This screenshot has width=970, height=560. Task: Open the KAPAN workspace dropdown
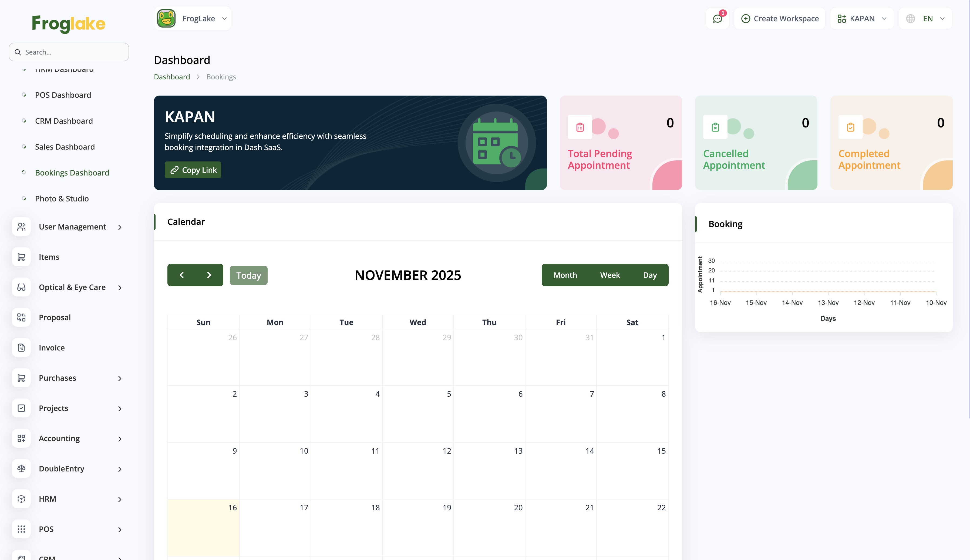(x=861, y=18)
